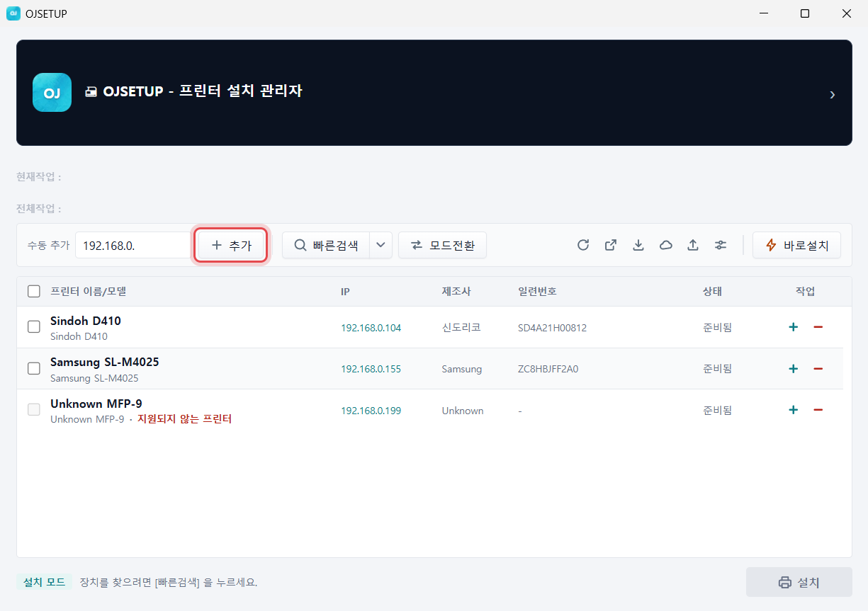Click the 프린터 이름/모델 column header
Screen dimensions: 868x611
tap(88, 291)
